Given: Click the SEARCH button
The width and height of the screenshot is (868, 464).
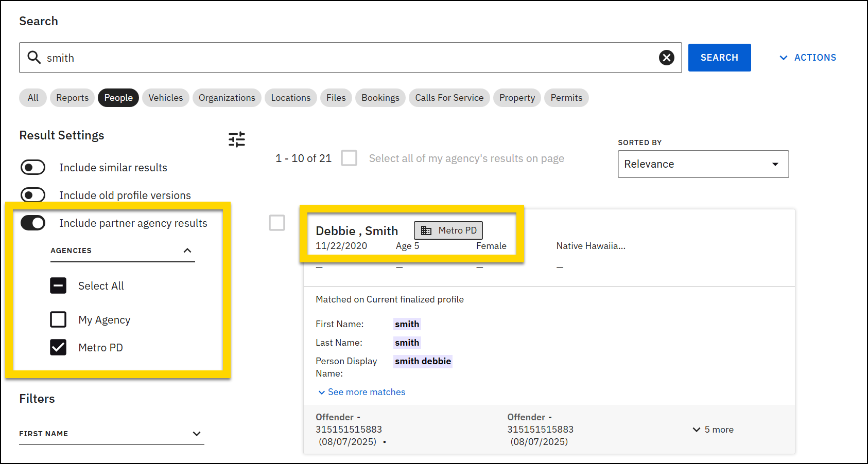Looking at the screenshot, I should (719, 58).
